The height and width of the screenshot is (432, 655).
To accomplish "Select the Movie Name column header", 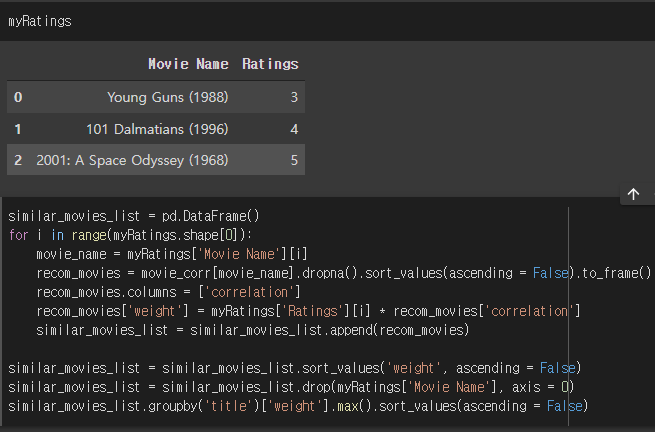I will [x=188, y=64].
